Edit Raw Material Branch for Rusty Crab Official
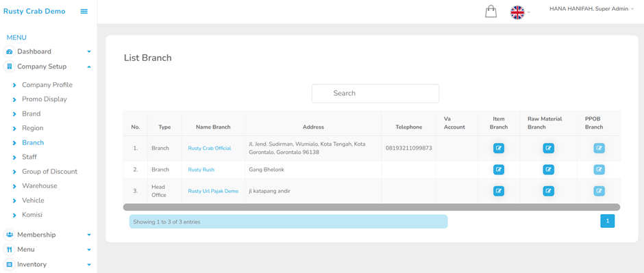The image size is (644, 273). click(x=548, y=148)
